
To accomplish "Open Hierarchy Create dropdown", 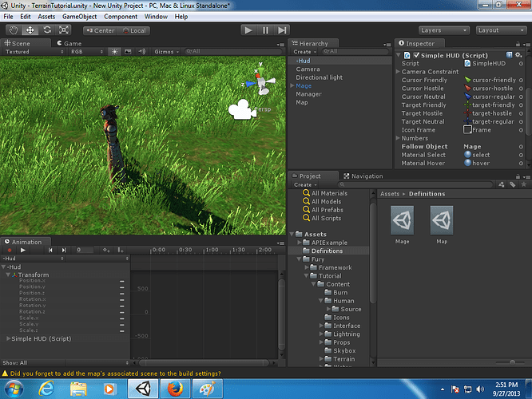I will (304, 52).
